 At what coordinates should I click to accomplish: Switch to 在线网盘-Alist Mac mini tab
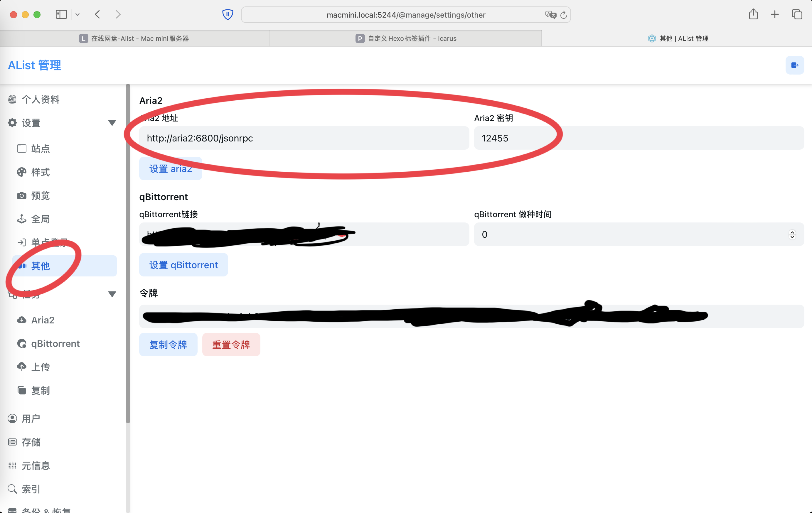(134, 38)
